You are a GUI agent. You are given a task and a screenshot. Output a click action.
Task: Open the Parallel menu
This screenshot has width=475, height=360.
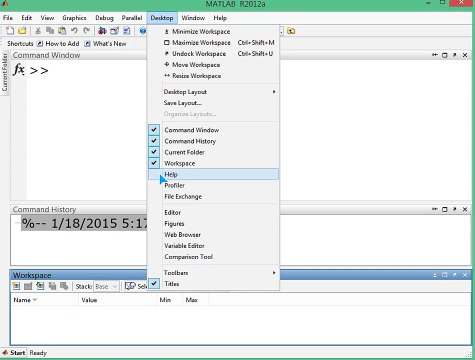point(132,18)
